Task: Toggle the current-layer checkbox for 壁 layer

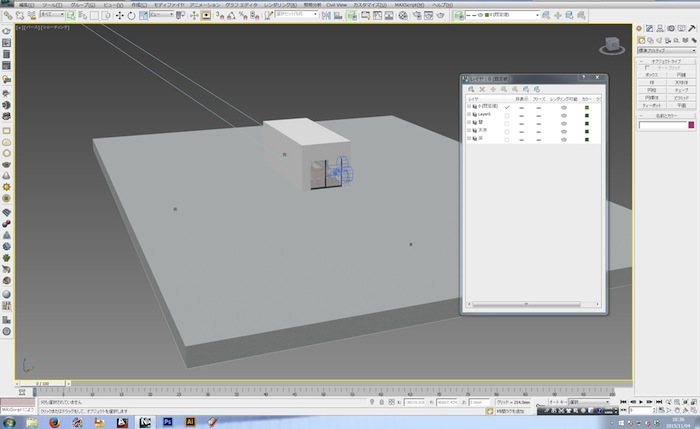Action: coord(507,124)
